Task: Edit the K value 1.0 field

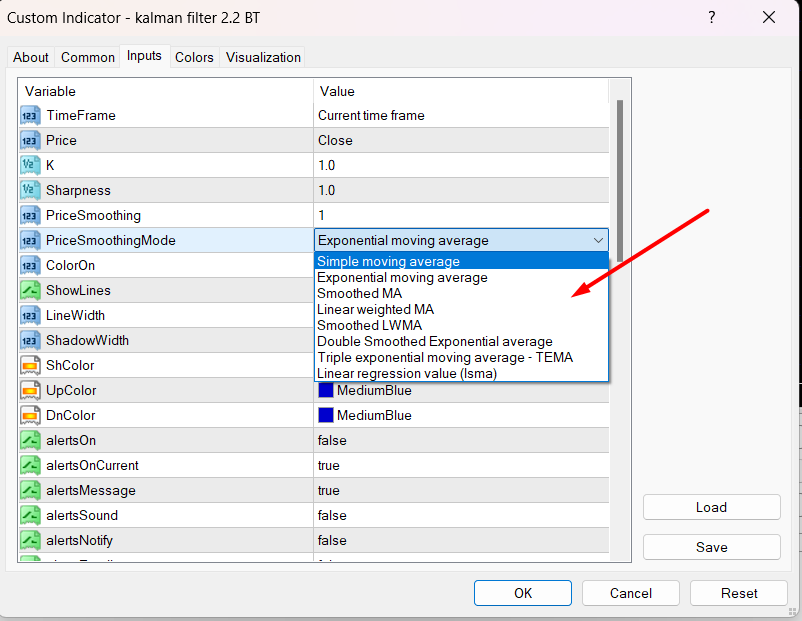Action: pyautogui.click(x=461, y=166)
